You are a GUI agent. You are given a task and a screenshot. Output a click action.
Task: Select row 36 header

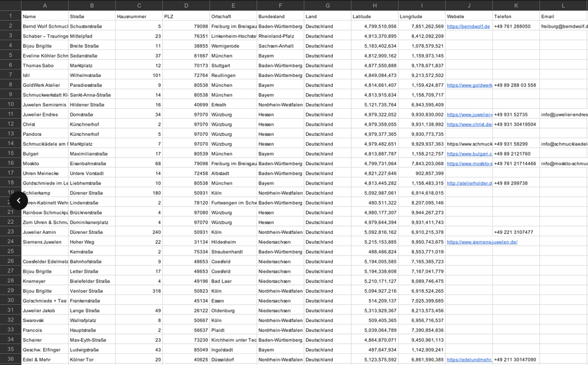pos(11,359)
